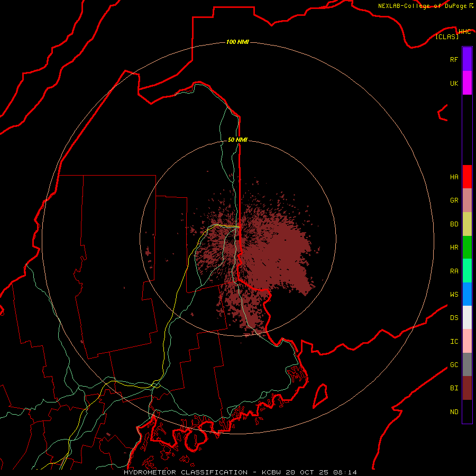This screenshot has height=476, width=476.
Task: Click the WS legend label
Action: 454,295
